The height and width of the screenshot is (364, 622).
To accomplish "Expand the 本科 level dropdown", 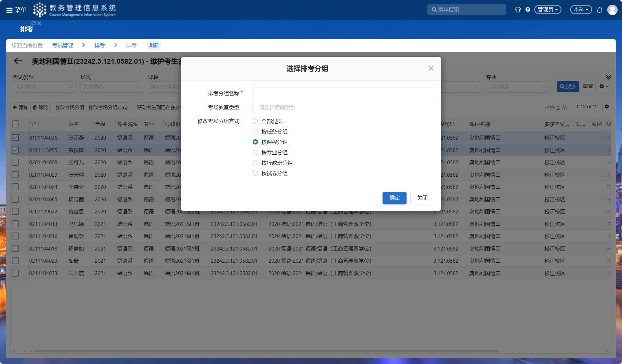I will (581, 10).
